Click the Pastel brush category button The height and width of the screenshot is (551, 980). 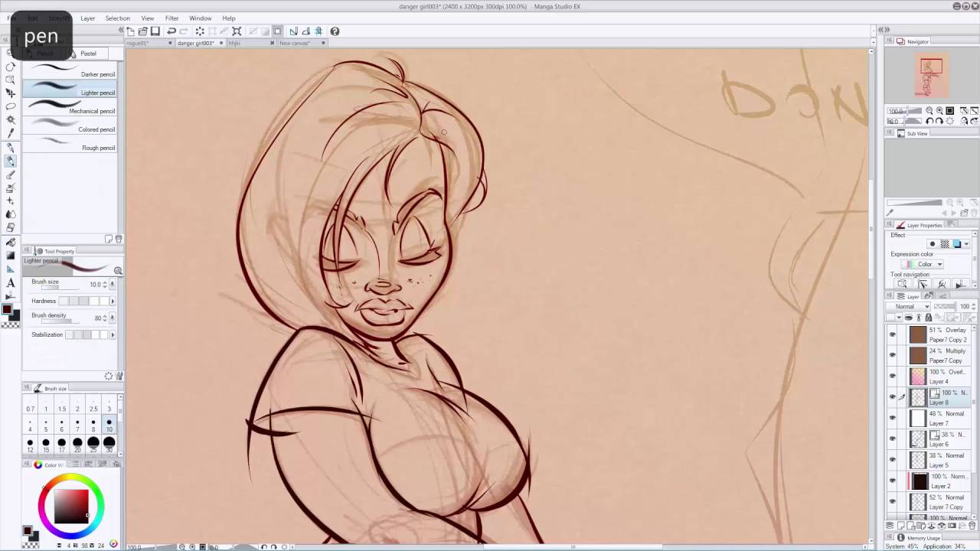tap(88, 54)
